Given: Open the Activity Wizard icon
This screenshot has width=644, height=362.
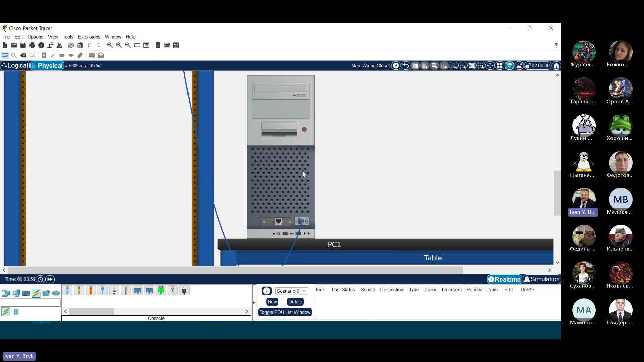Looking at the screenshot, I should click(x=50, y=45).
